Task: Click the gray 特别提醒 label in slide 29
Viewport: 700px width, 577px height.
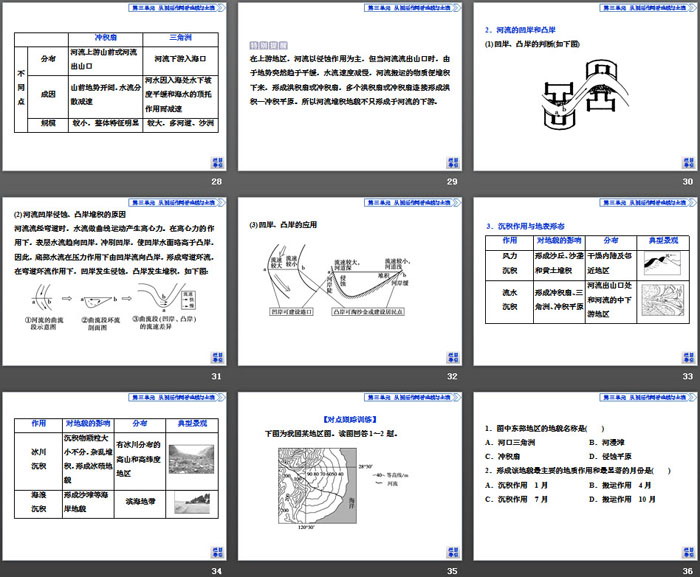Action: (268, 45)
